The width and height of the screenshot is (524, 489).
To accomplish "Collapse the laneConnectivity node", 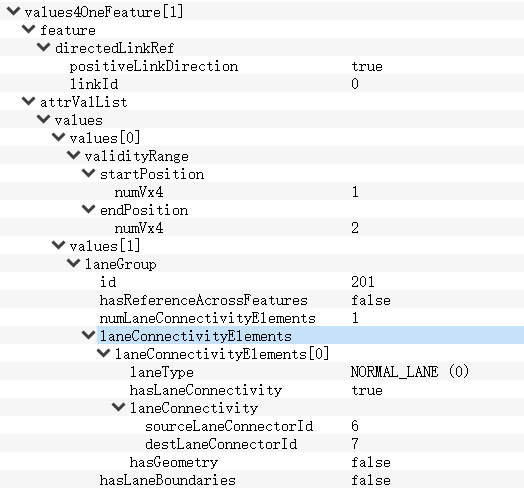I will pos(119,407).
